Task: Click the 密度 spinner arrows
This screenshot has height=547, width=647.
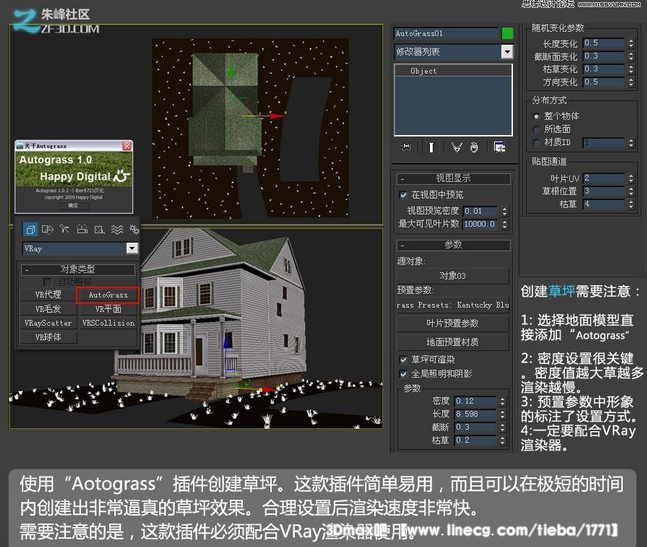Action: tap(502, 401)
